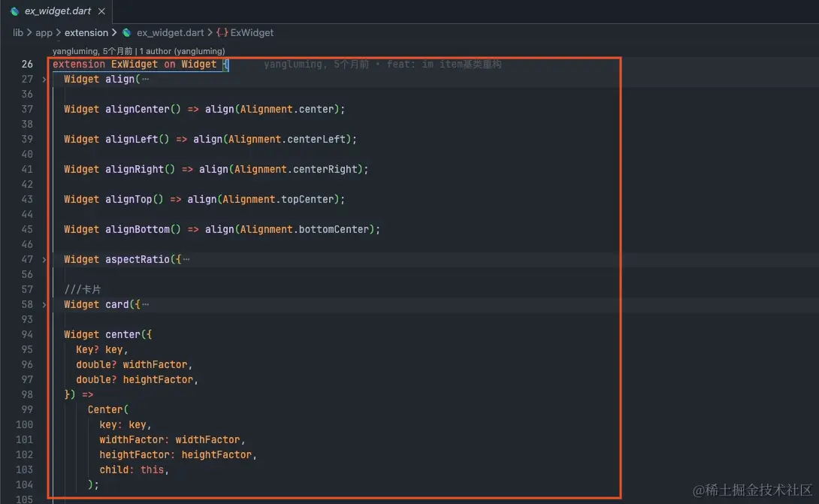Click the inline git blame text on line 26
Image resolution: width=819 pixels, height=504 pixels.
point(382,65)
